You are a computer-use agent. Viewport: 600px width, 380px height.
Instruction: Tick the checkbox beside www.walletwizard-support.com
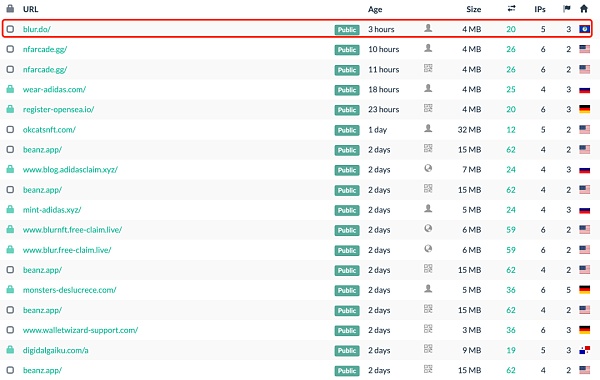point(10,330)
